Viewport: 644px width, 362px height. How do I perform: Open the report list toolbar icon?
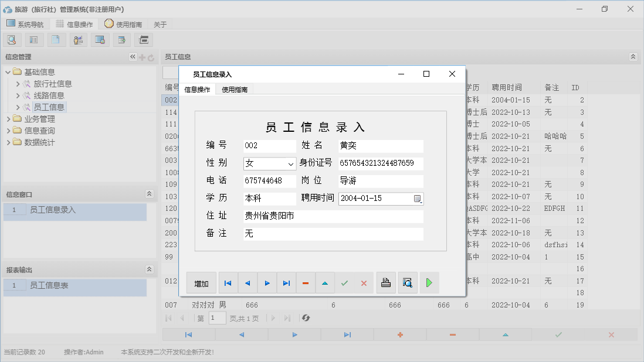tap(33, 39)
